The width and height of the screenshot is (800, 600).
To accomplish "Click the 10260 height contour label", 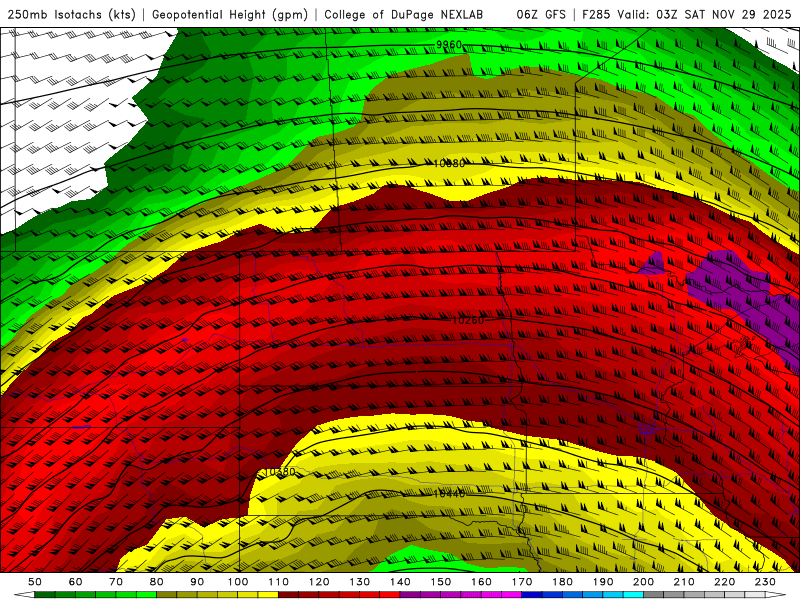I will (468, 320).
